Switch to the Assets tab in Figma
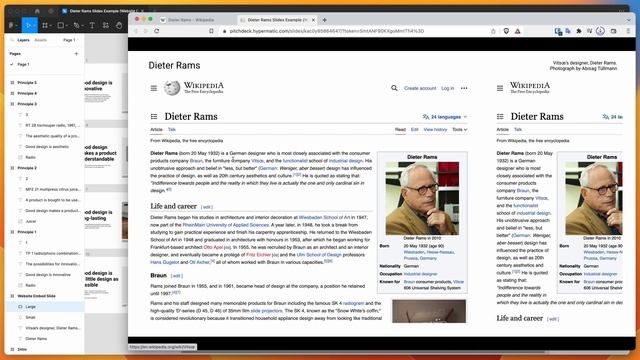 click(x=40, y=40)
